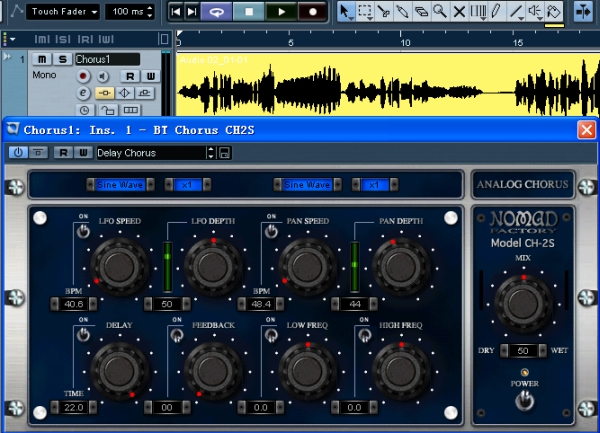Screen dimensions: 600x433
Task: Click right arrow of Pan Sine Wave selector
Action: (338, 185)
